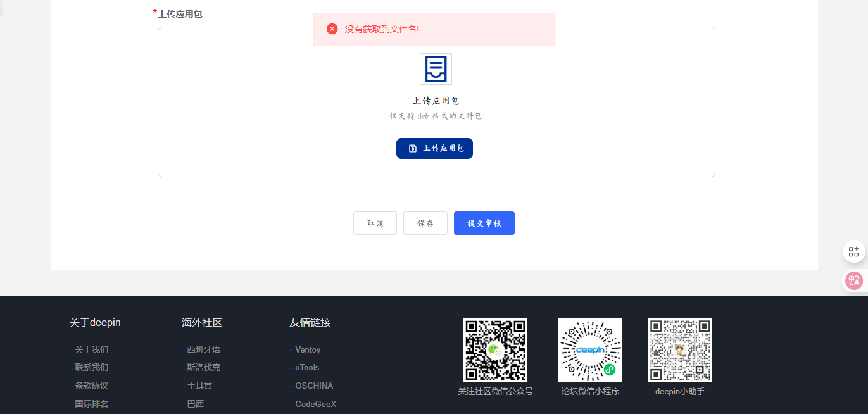
Task: Open the 联系我们 footer link
Action: (91, 367)
